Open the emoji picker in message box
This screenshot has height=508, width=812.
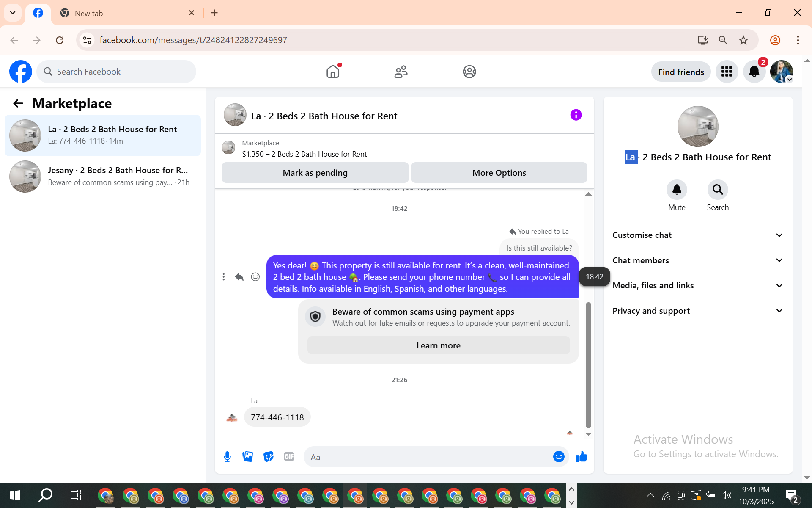(559, 457)
